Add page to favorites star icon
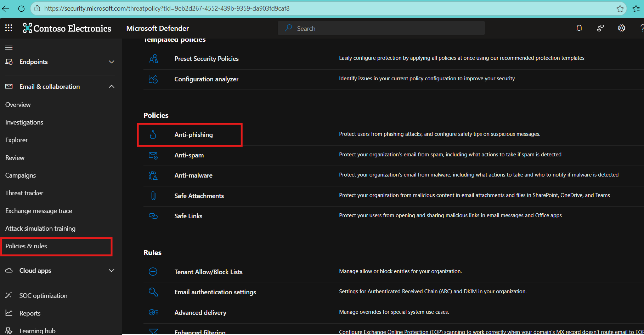Screen dimensions: 644x335 620,8
